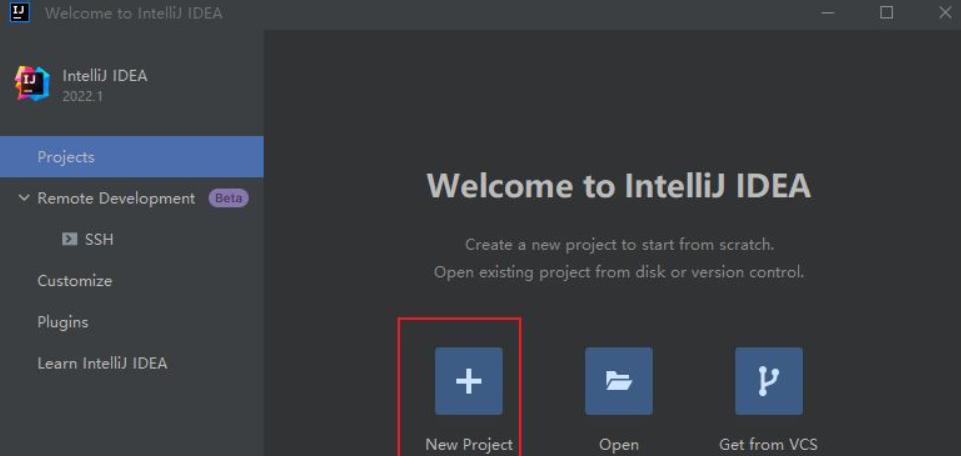The height and width of the screenshot is (456, 961).
Task: Click 'Open existing project from disk or version control.'
Action: click(x=619, y=272)
